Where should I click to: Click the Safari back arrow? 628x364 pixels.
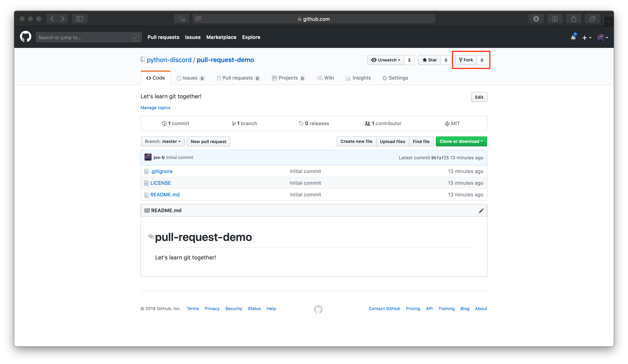pyautogui.click(x=52, y=19)
